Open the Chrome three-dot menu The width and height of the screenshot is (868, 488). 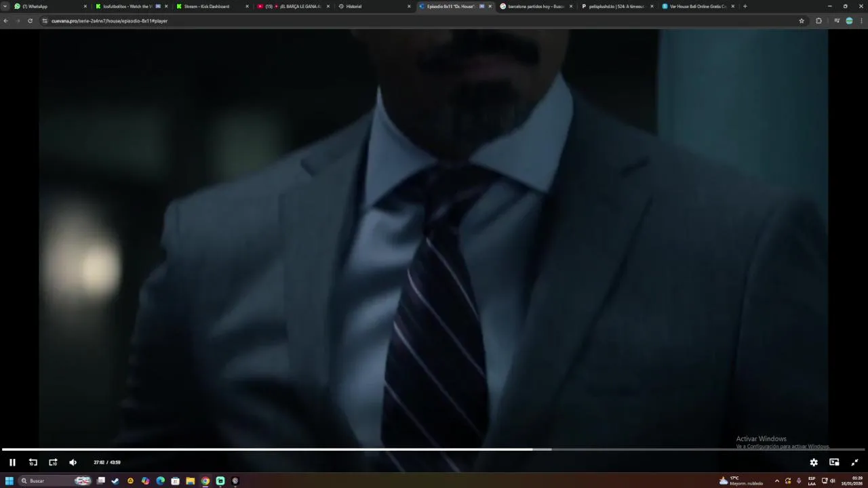[x=861, y=21]
